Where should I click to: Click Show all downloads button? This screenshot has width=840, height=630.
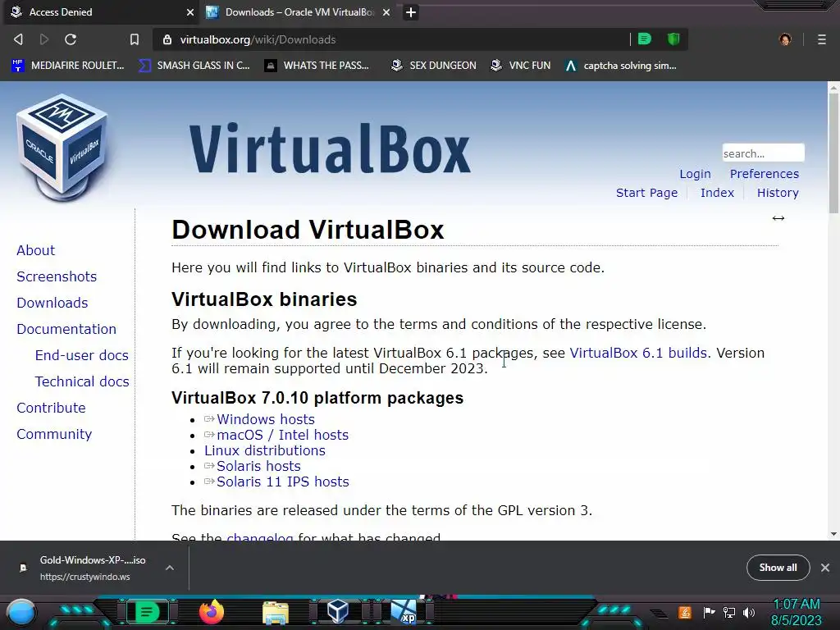(x=778, y=568)
